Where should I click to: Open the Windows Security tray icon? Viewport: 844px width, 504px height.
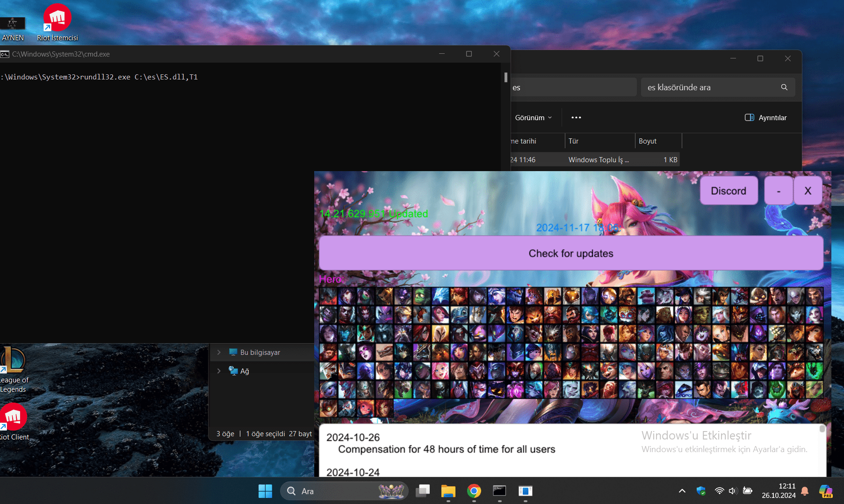click(701, 491)
